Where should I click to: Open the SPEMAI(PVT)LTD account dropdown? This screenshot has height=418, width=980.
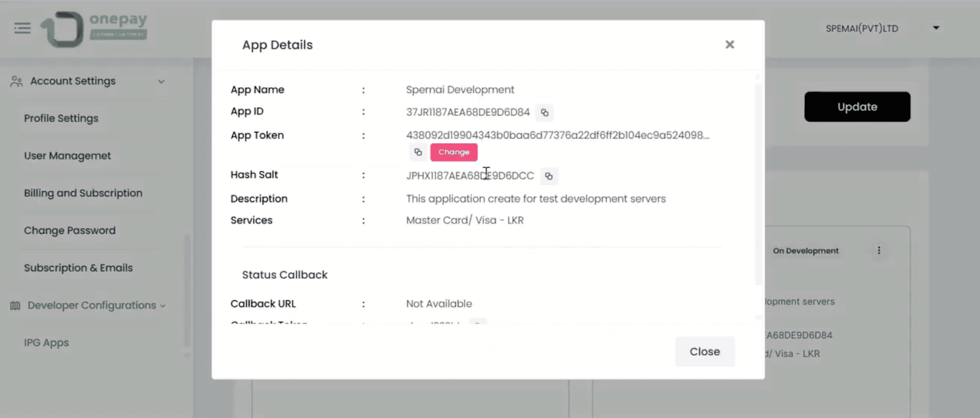[935, 28]
